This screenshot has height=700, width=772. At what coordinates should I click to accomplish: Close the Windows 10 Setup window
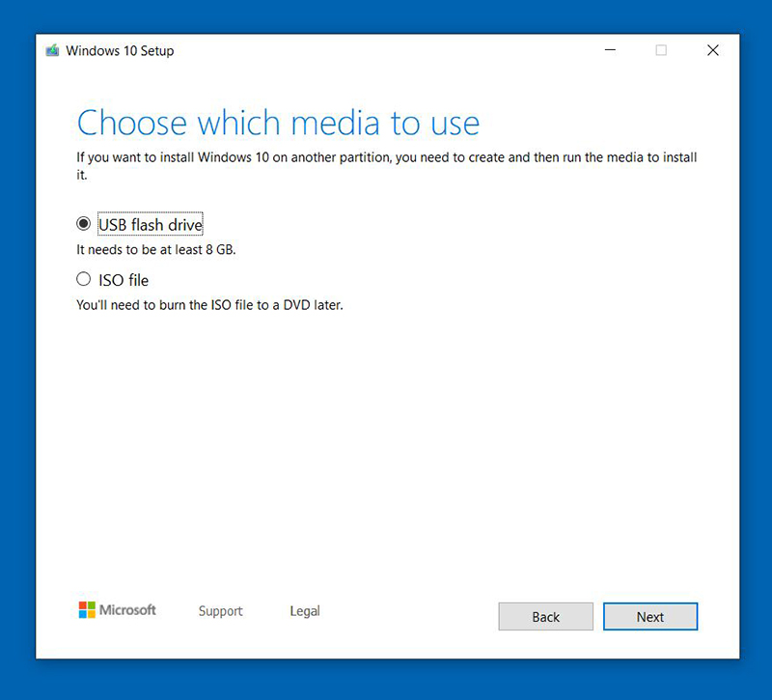click(713, 50)
